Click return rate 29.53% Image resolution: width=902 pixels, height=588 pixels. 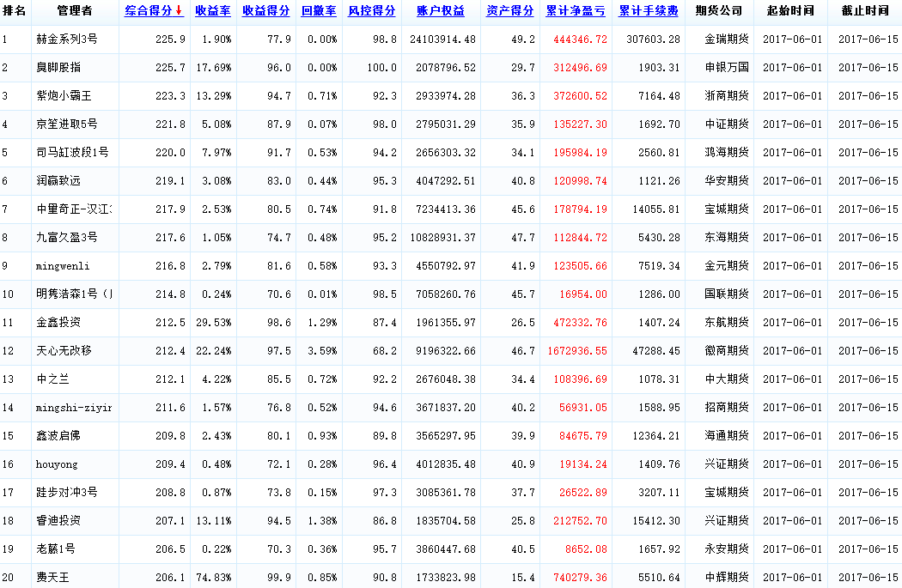point(213,323)
